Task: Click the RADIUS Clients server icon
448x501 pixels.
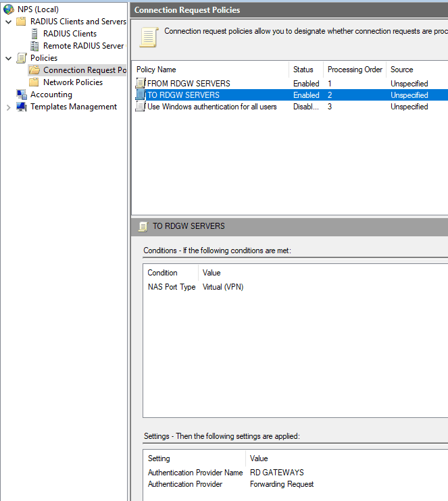Action: point(34,34)
